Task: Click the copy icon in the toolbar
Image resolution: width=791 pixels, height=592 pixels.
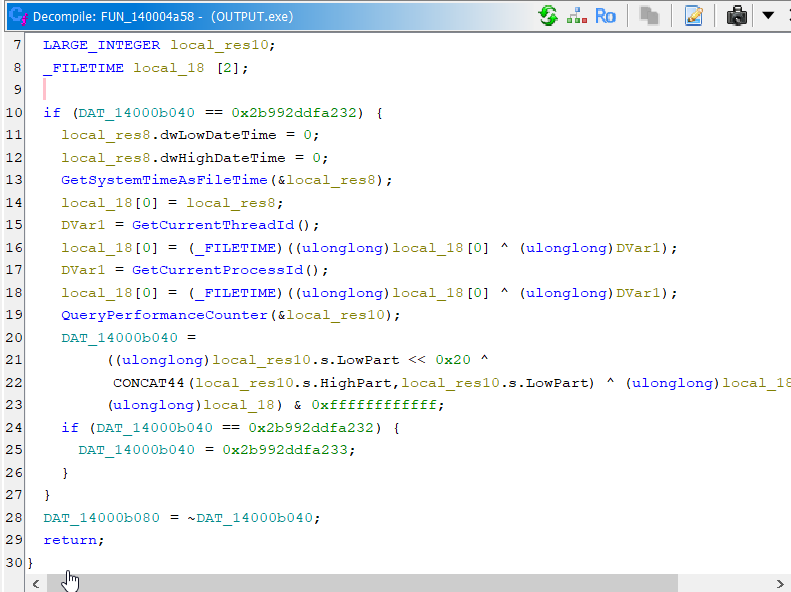Action: click(x=649, y=15)
